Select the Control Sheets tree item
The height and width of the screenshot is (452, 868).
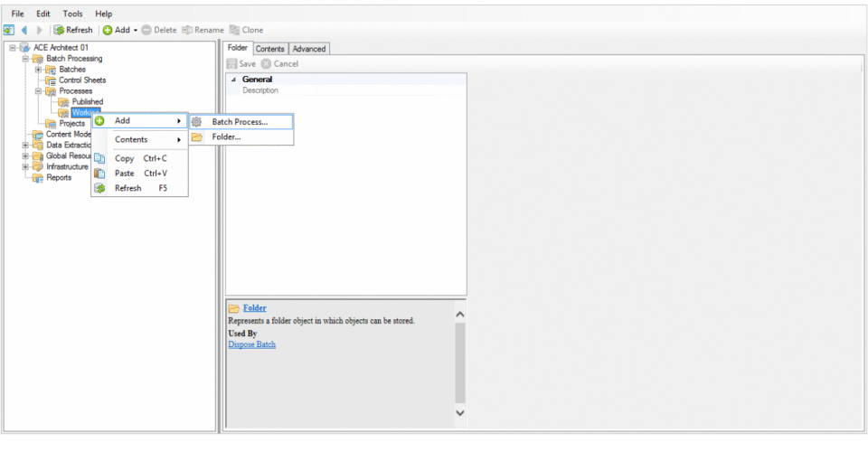82,80
